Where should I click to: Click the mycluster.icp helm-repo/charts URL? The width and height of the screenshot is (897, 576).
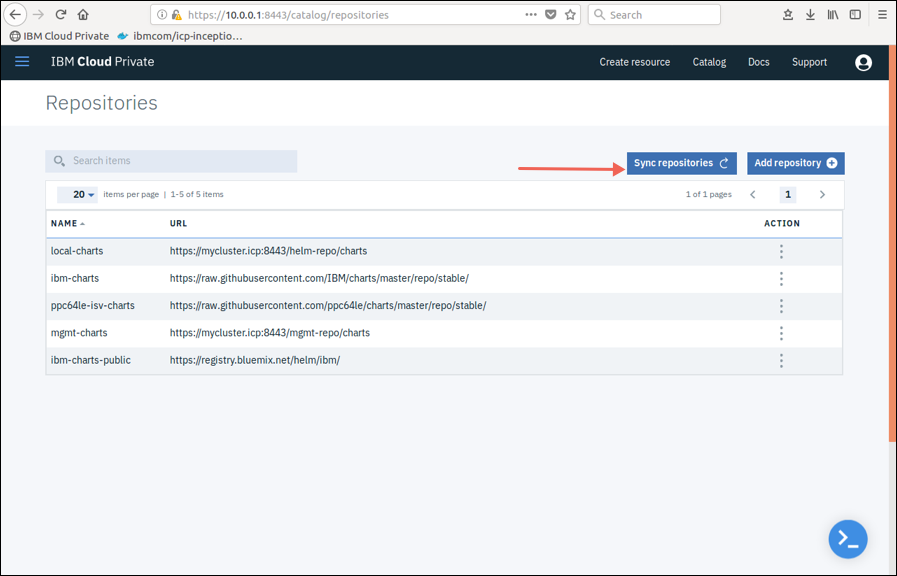click(x=268, y=251)
